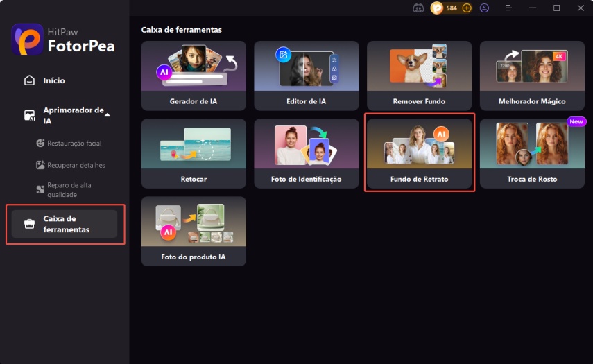Open the Editor de IA tool thumbnail
This screenshot has width=593, height=364.
pyautogui.click(x=307, y=66)
